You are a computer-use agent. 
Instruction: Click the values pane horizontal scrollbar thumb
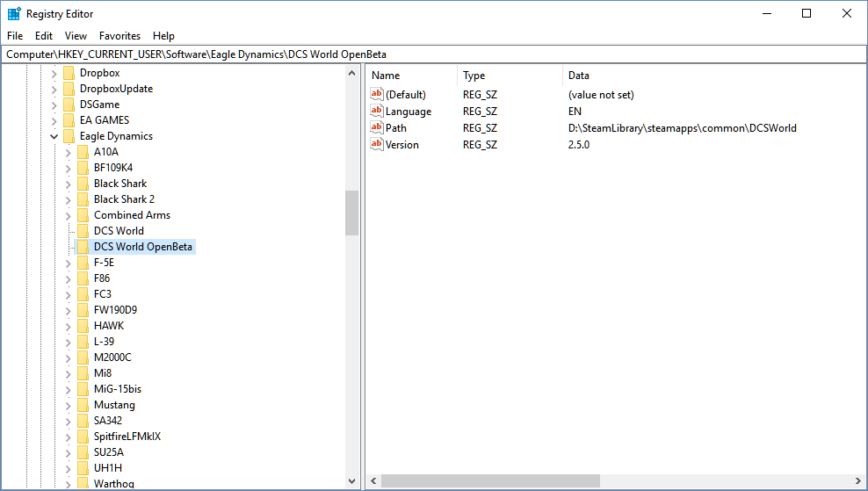coord(490,481)
